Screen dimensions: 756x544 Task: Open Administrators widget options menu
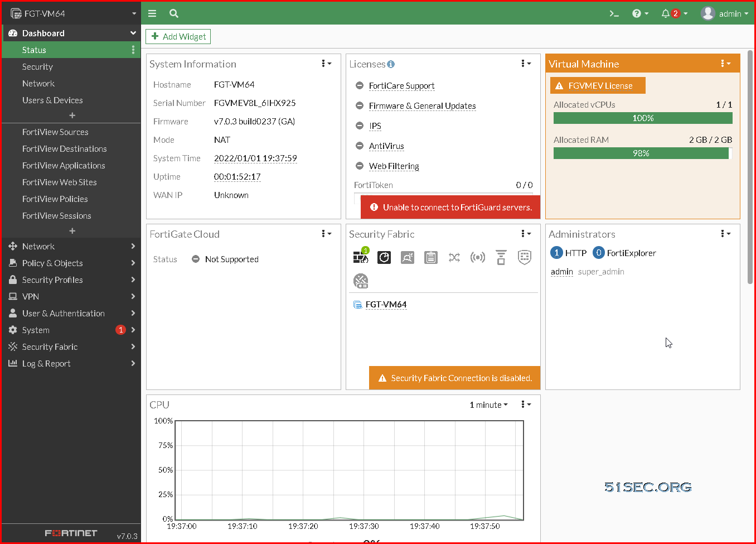pyautogui.click(x=725, y=234)
